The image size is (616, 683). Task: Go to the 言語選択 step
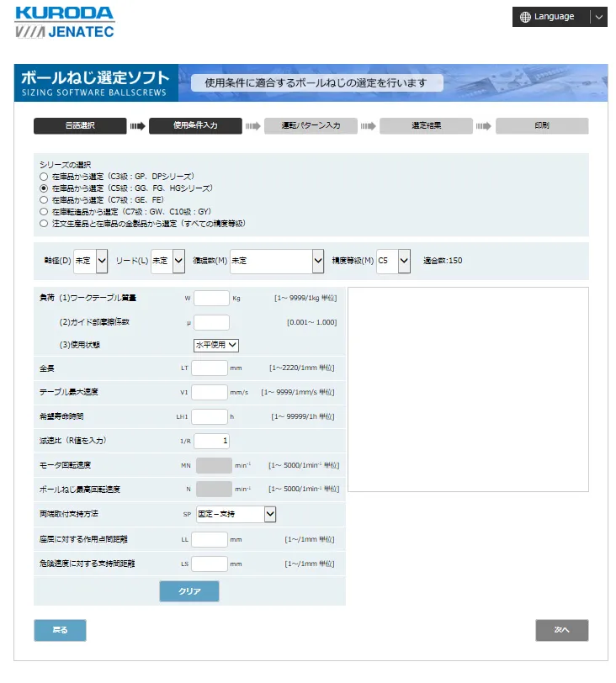pos(80,126)
